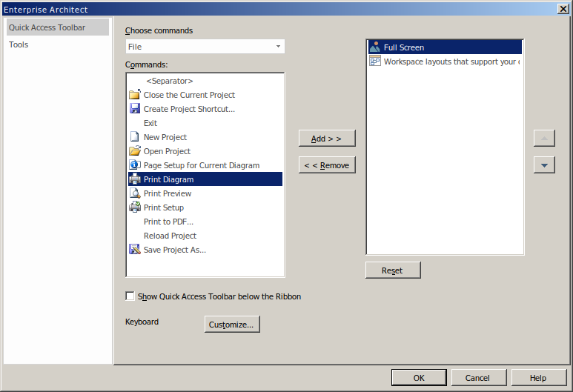The width and height of the screenshot is (573, 392).
Task: Select the Quick Access Toolbar page
Action: pos(47,27)
